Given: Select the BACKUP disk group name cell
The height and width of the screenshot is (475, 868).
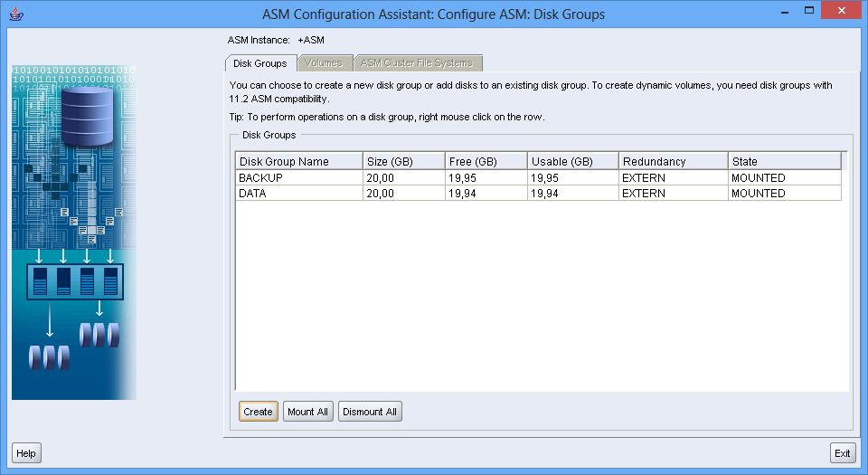Looking at the screenshot, I should pyautogui.click(x=299, y=177).
